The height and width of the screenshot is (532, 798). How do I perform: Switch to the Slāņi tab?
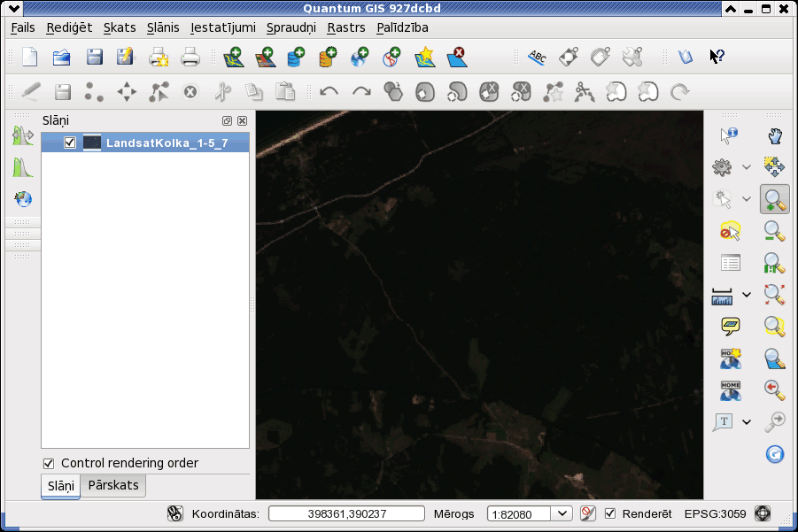[x=60, y=486]
